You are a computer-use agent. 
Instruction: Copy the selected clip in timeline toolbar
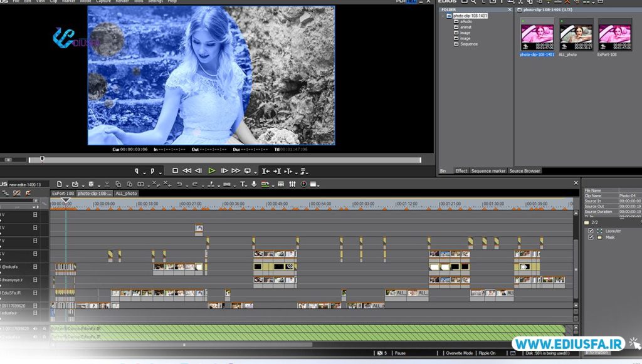point(118,184)
